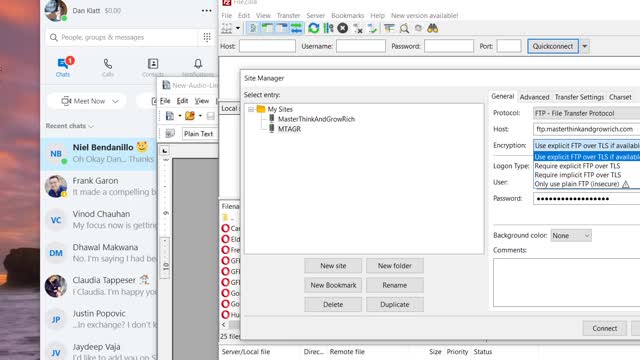Screen dimensions: 640x360
Task: Open the FileZilla Transfer menu
Action: 288,16
